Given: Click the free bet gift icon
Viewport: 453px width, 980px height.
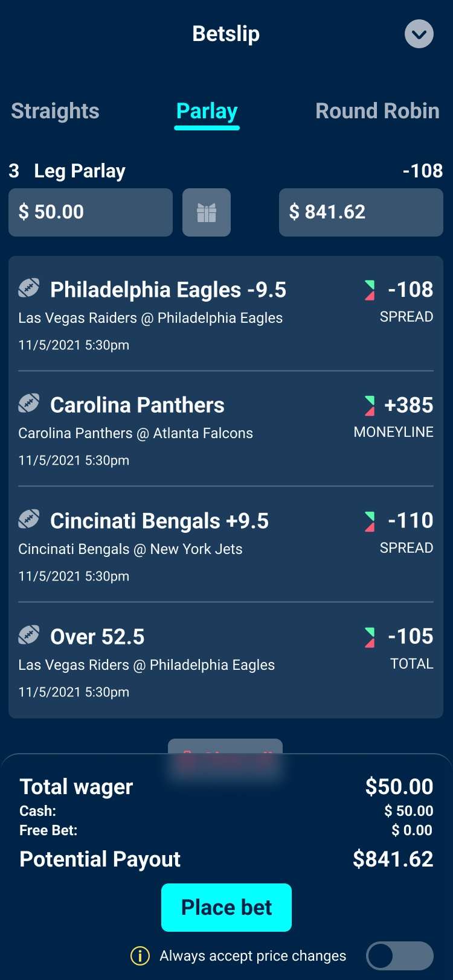Looking at the screenshot, I should pos(207,212).
